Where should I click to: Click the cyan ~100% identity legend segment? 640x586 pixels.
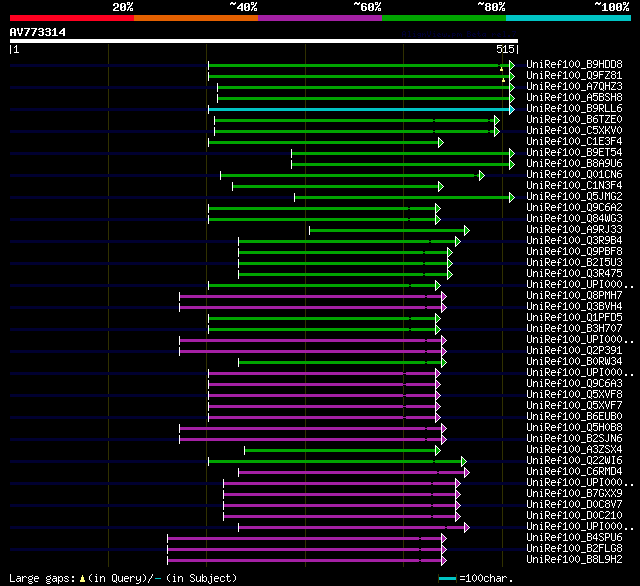pyautogui.click(x=569, y=18)
